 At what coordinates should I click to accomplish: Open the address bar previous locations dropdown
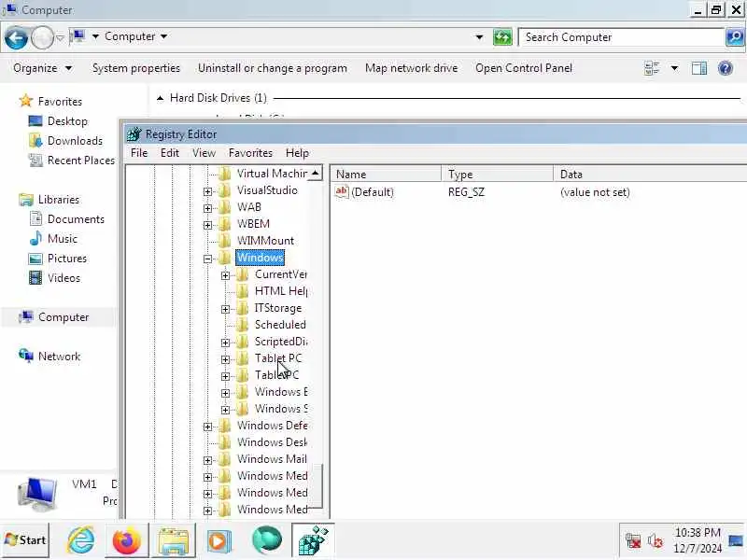click(x=479, y=36)
